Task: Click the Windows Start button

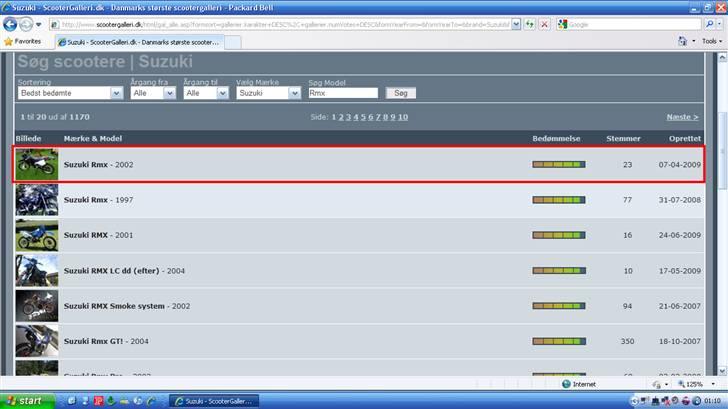Action: tap(24, 400)
